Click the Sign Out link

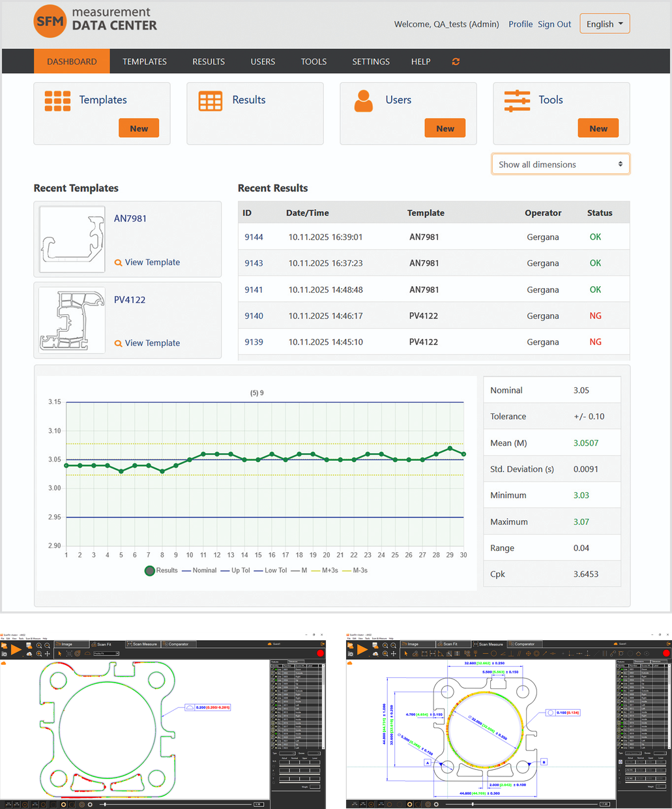click(x=554, y=24)
